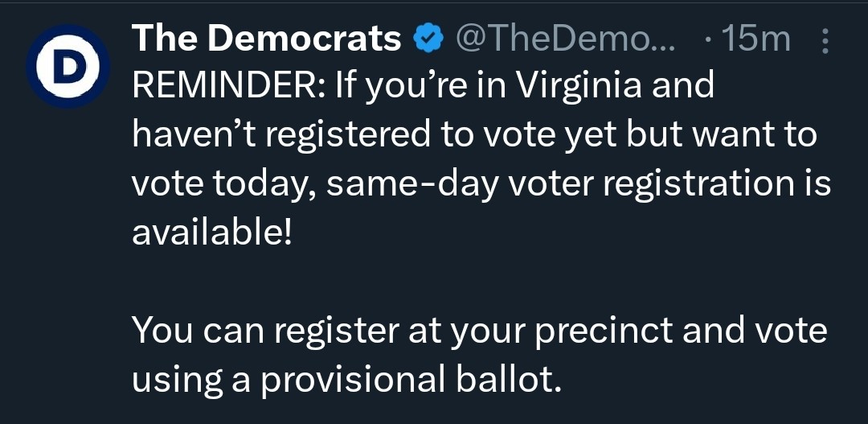
Task: Click the word 'available!' in tweet
Action: (211, 233)
